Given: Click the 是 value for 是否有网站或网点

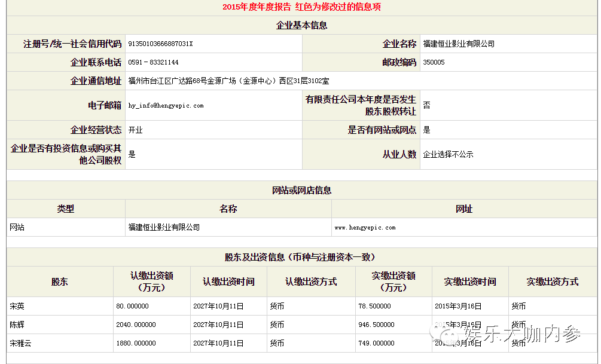Looking at the screenshot, I should click(x=426, y=130).
